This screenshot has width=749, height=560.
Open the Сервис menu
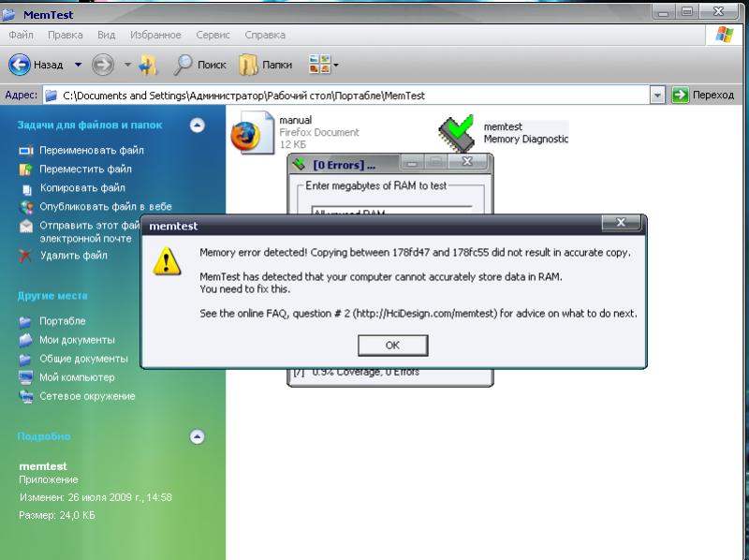[213, 35]
